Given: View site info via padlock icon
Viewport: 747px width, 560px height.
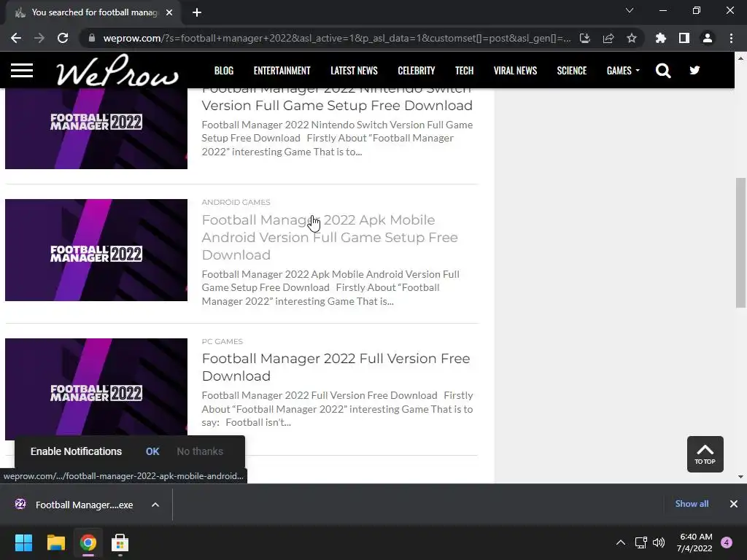Looking at the screenshot, I should pos(92,38).
